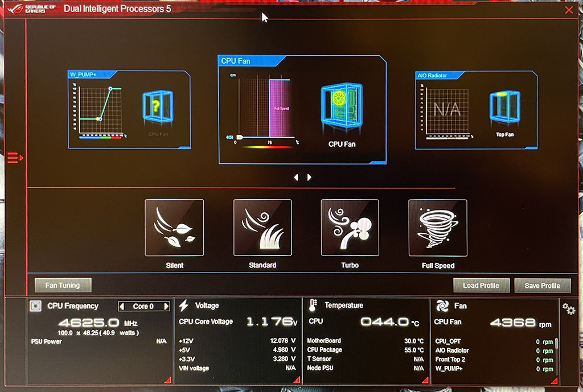Expand the CPU Frequency panel corner triangle

coord(168,379)
